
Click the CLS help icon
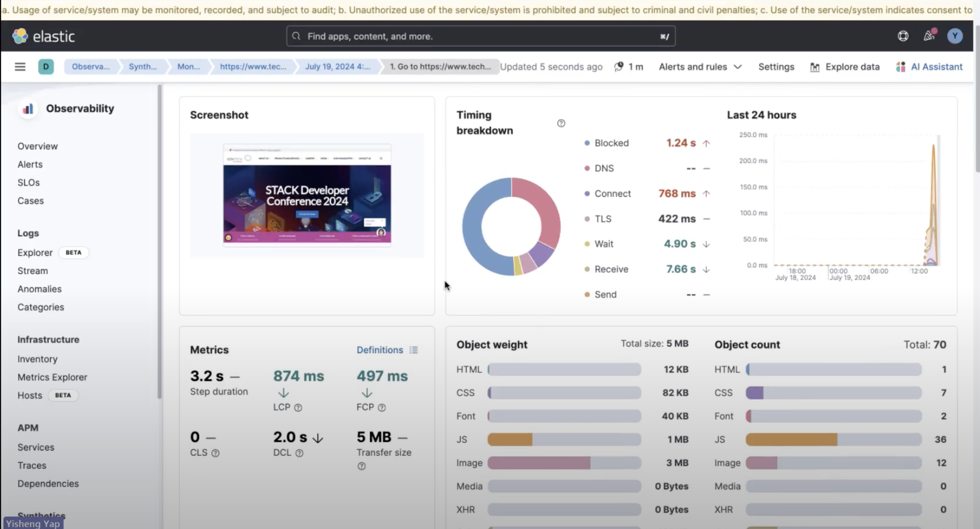click(215, 453)
